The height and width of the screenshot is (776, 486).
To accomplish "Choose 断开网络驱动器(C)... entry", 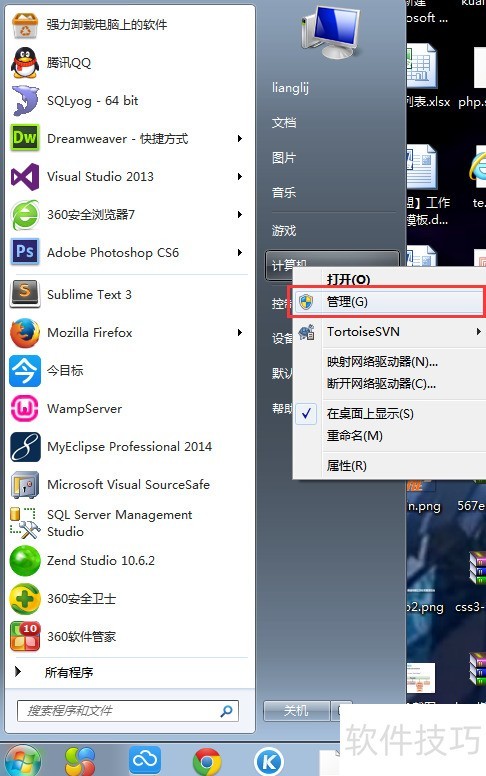I will (381, 384).
